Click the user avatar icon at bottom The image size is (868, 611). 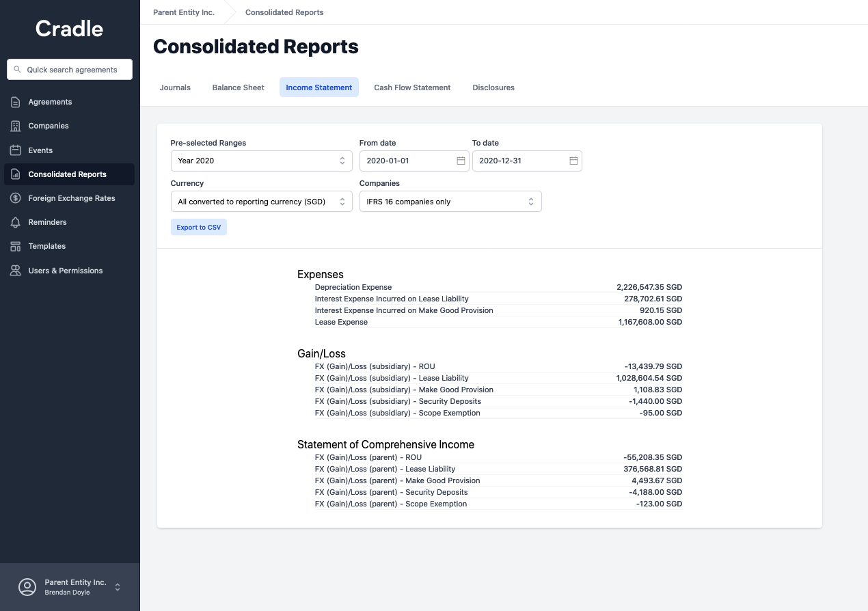pyautogui.click(x=27, y=587)
